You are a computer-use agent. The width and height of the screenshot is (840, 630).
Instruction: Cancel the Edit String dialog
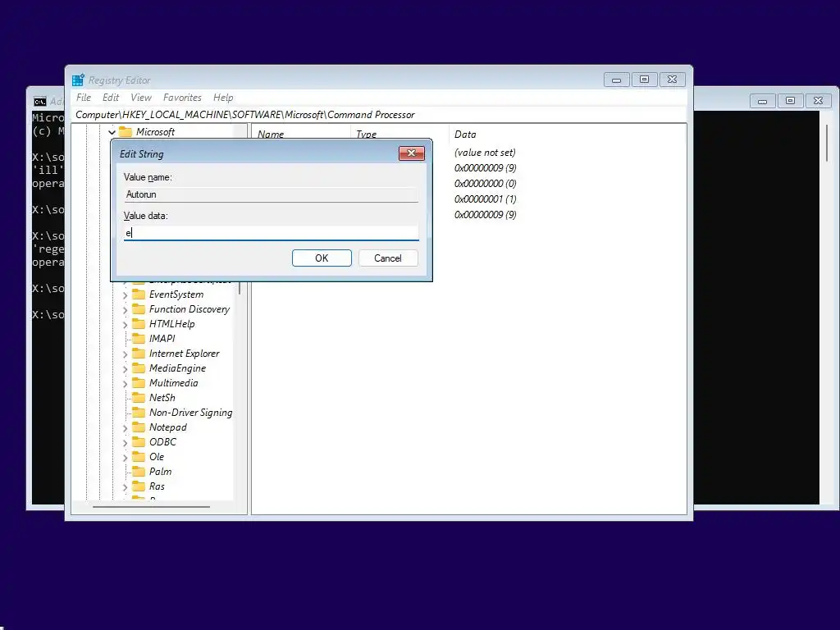pos(388,258)
